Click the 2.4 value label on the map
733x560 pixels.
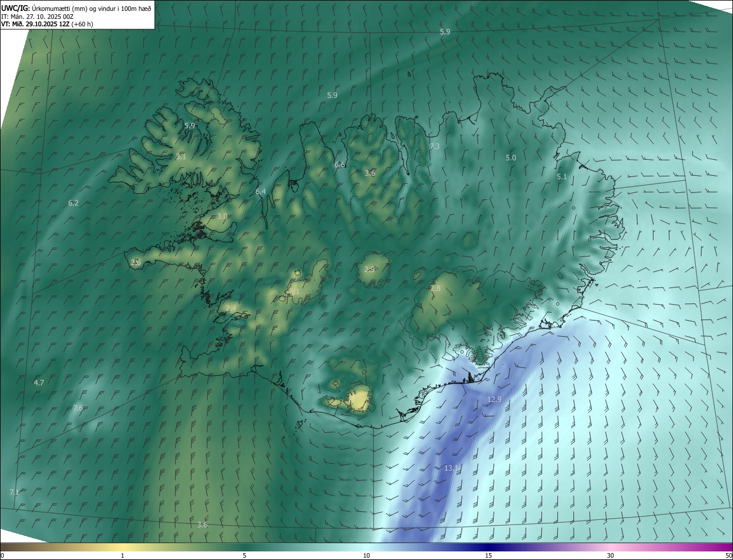[231, 309]
